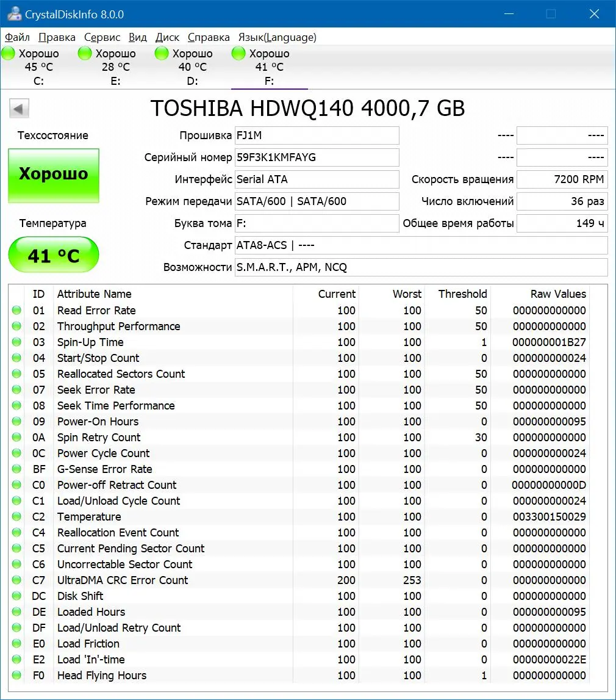Click the previous disk arrow button
This screenshot has width=616, height=700.
(19, 109)
